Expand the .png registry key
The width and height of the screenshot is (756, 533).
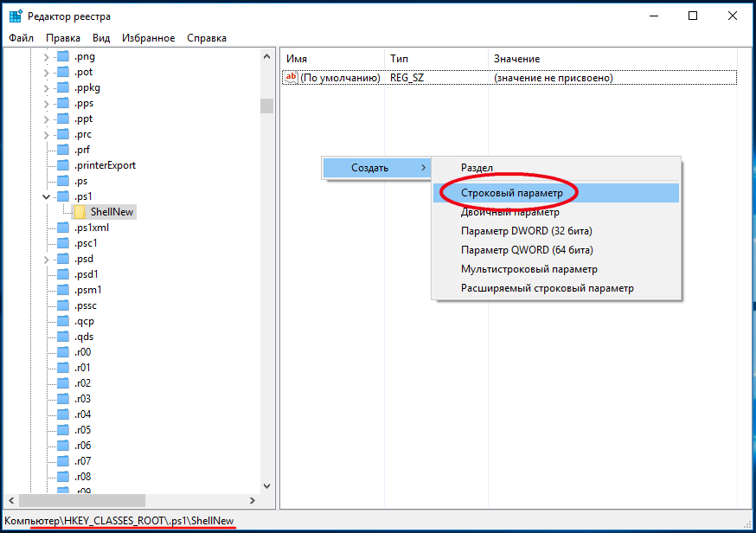(47, 57)
